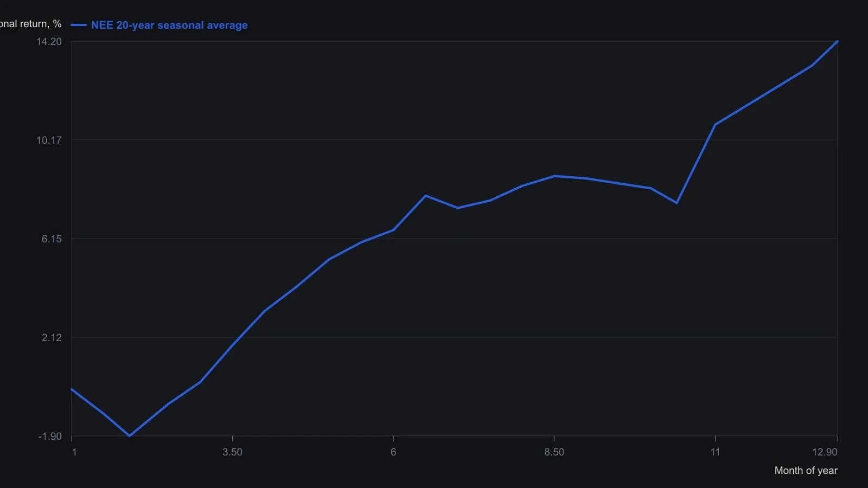Screen dimensions: 868x488
Task: Click the y-axis label -1.90
Action: (50, 436)
